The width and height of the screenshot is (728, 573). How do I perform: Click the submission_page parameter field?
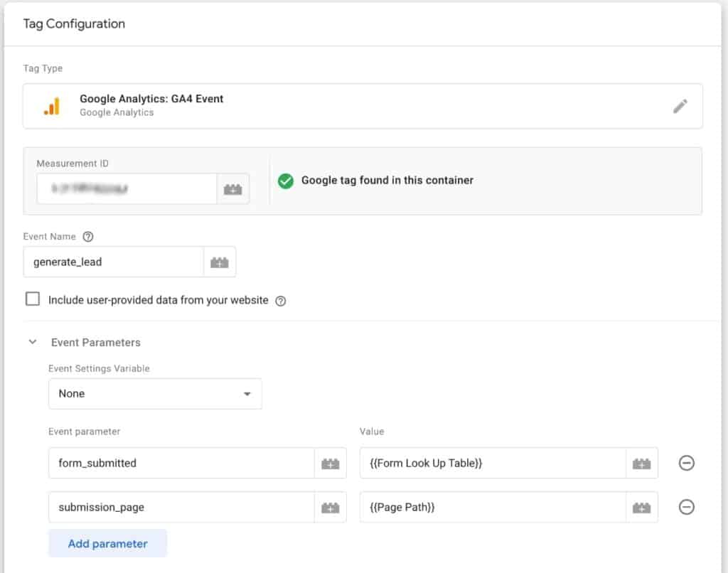(x=181, y=508)
